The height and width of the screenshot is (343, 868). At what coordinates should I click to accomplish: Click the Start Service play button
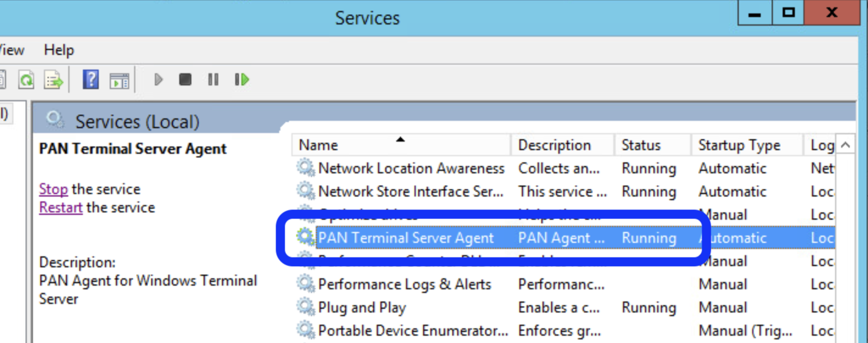tap(158, 79)
